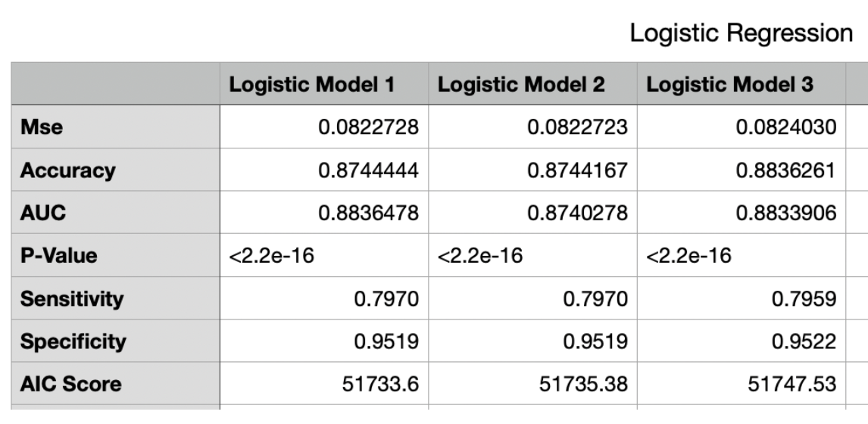The width and height of the screenshot is (868, 424).
Task: Click the Logistic Model 3 column header
Action: pyautogui.click(x=742, y=84)
